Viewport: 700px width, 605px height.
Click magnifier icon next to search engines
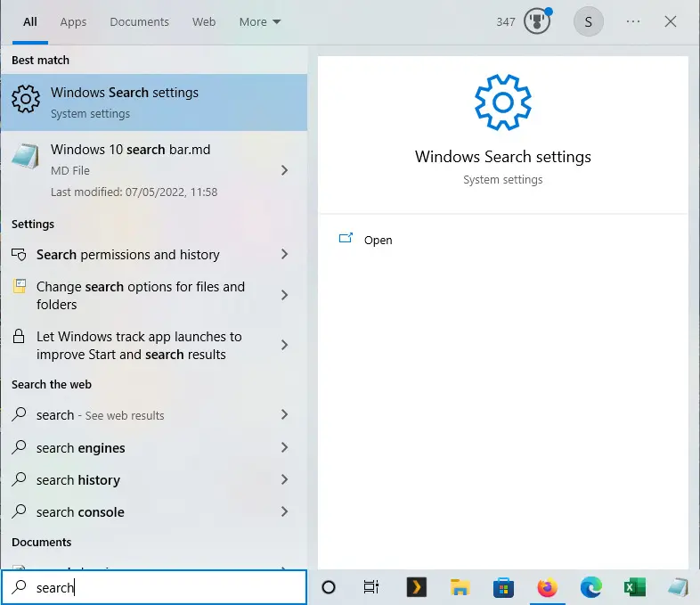19,447
